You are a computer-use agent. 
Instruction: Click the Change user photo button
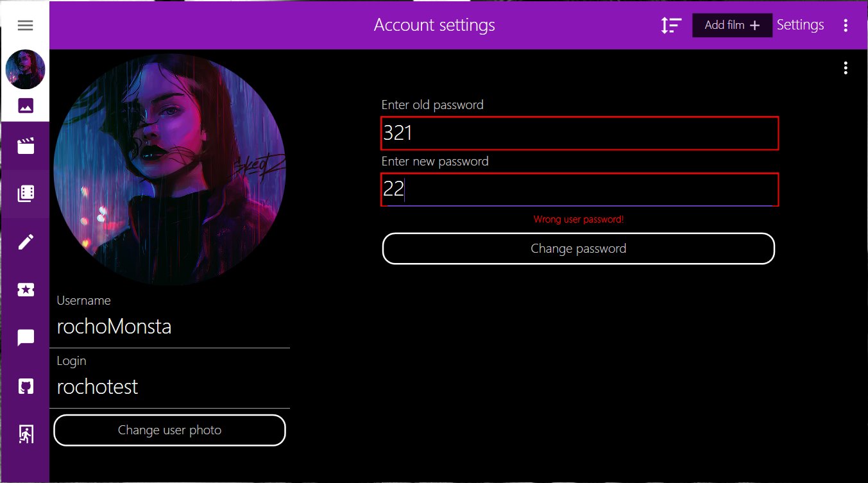169,430
